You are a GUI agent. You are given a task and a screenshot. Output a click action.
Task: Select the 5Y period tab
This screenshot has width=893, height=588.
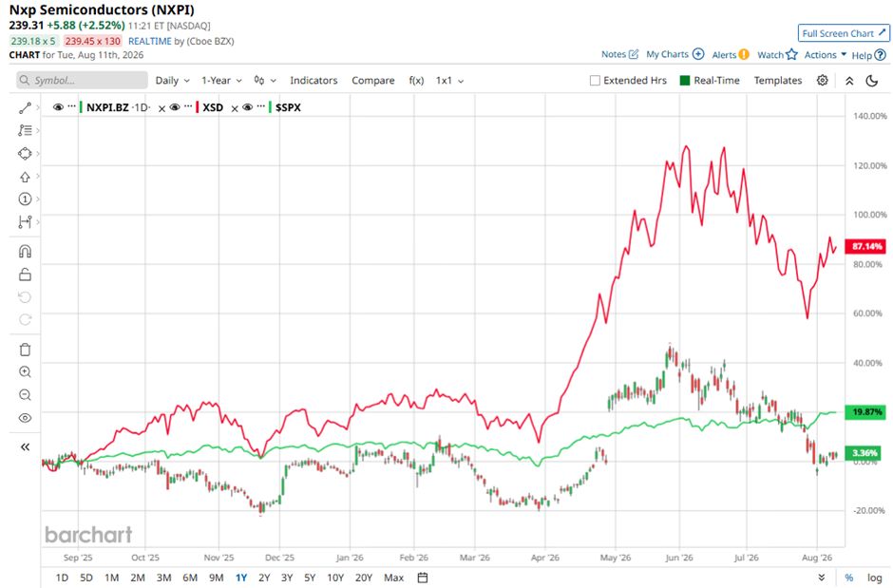coord(310,578)
